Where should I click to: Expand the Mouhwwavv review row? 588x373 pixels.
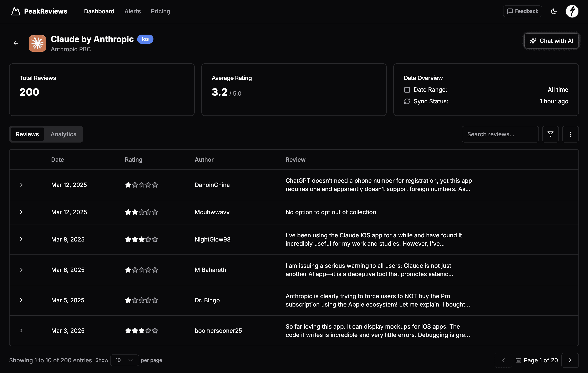21,212
